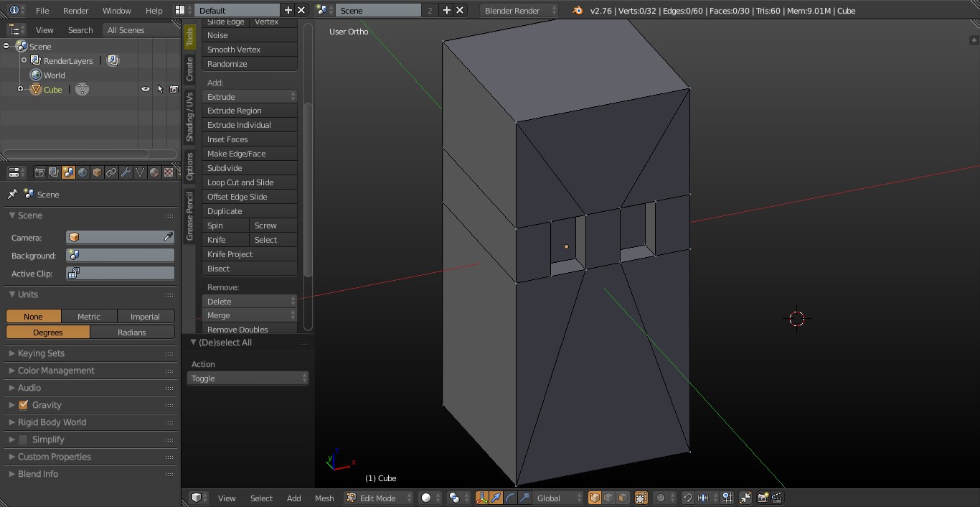This screenshot has width=980, height=507.
Task: Click the Background field in Scene panel
Action: (120, 256)
